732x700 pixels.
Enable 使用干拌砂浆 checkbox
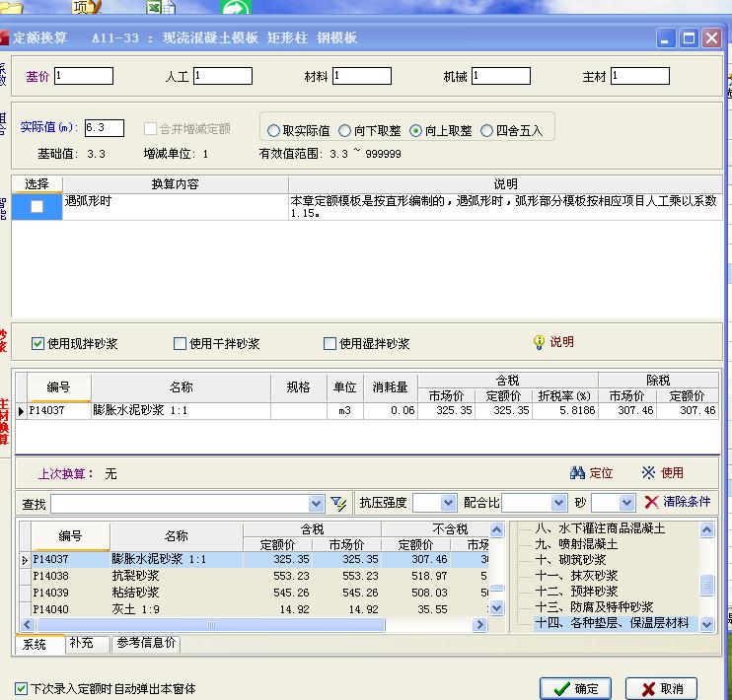180,344
